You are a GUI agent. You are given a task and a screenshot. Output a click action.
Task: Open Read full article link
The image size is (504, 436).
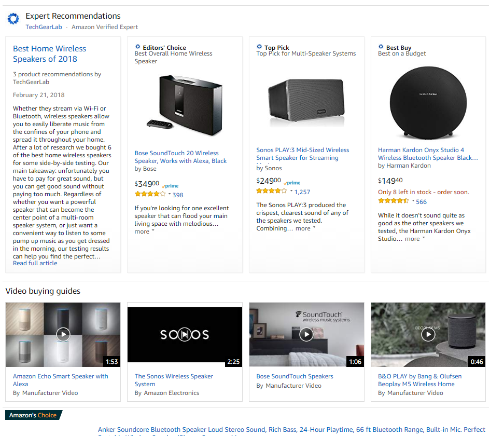(x=35, y=263)
